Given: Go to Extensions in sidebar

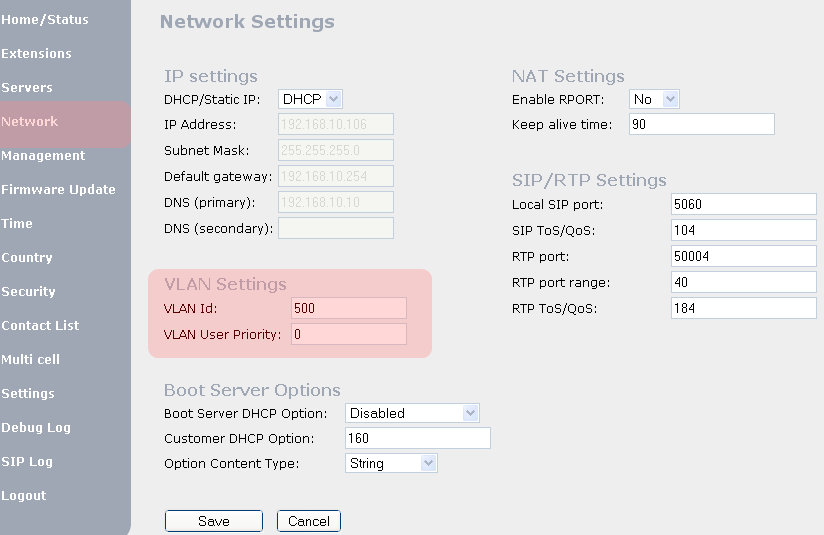Looking at the screenshot, I should pos(36,54).
